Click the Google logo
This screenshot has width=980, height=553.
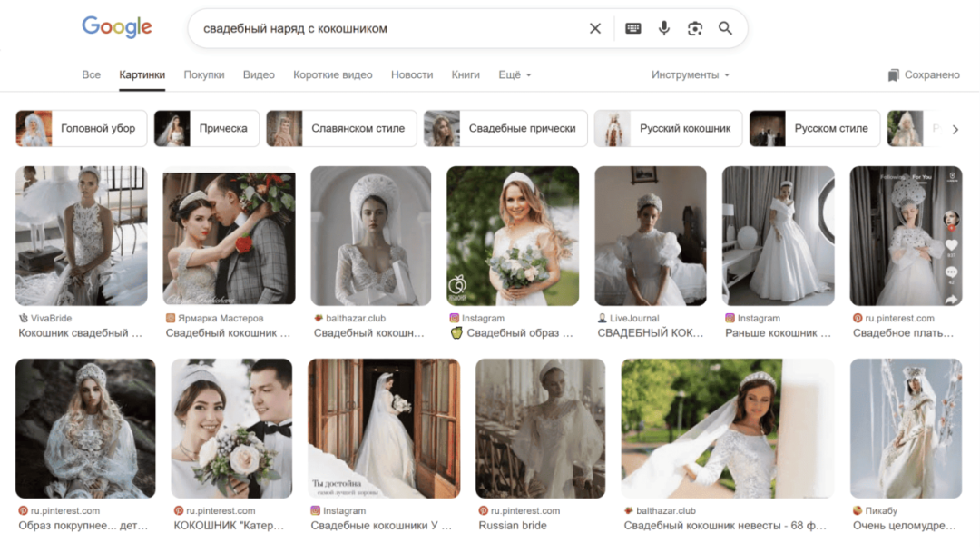(116, 27)
